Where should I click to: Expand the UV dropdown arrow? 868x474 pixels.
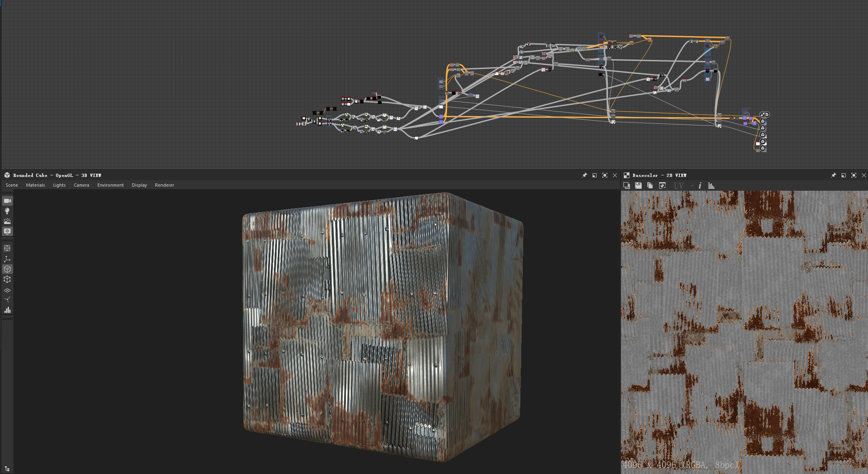[692, 186]
